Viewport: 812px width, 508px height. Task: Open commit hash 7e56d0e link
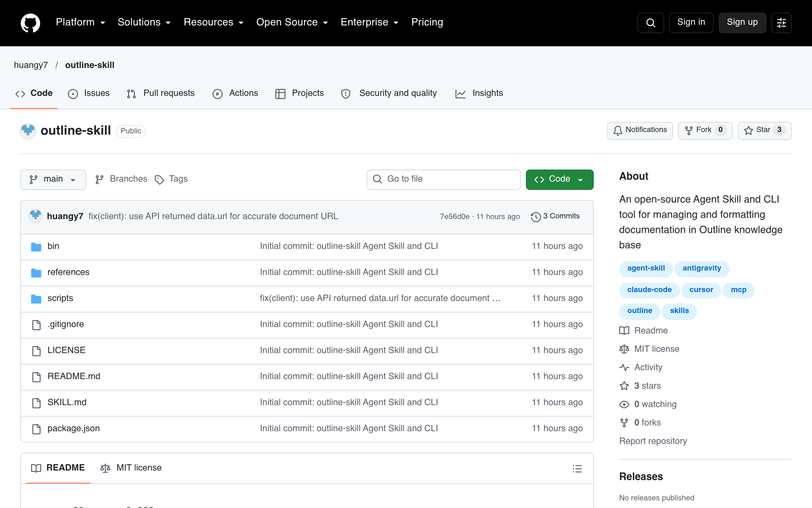[x=455, y=217]
